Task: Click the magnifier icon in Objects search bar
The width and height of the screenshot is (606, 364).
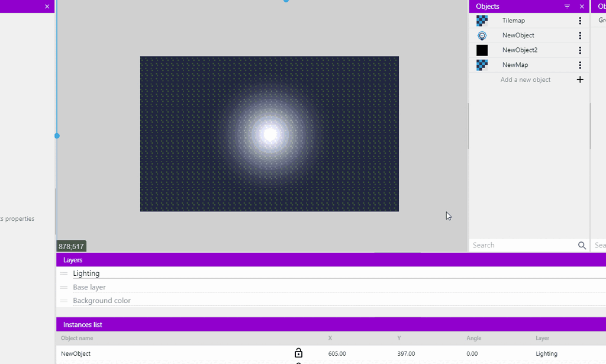Action: (x=582, y=245)
